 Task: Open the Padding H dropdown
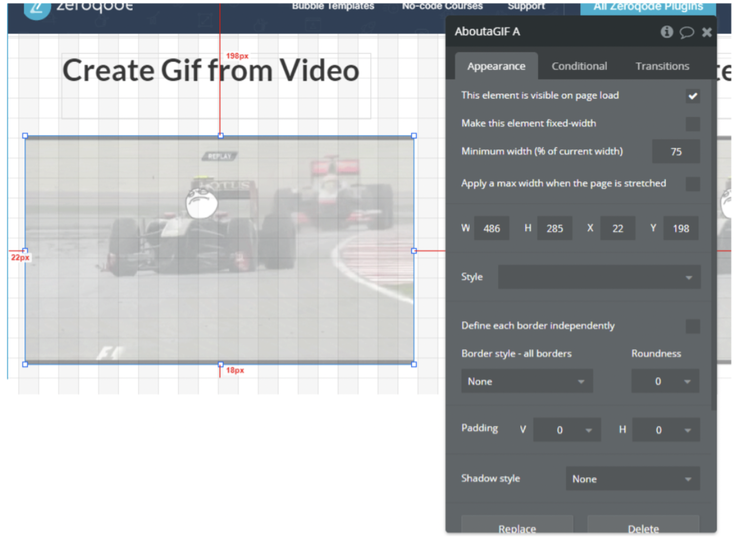coord(666,430)
